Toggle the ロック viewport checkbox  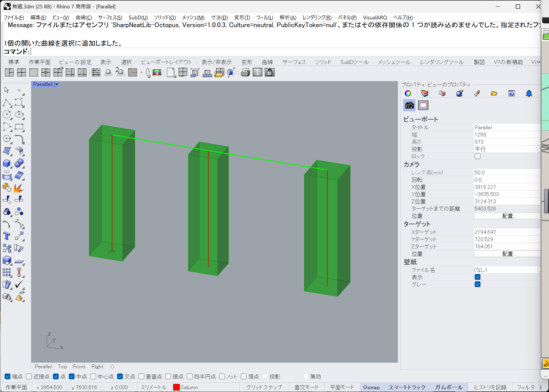pyautogui.click(x=478, y=156)
